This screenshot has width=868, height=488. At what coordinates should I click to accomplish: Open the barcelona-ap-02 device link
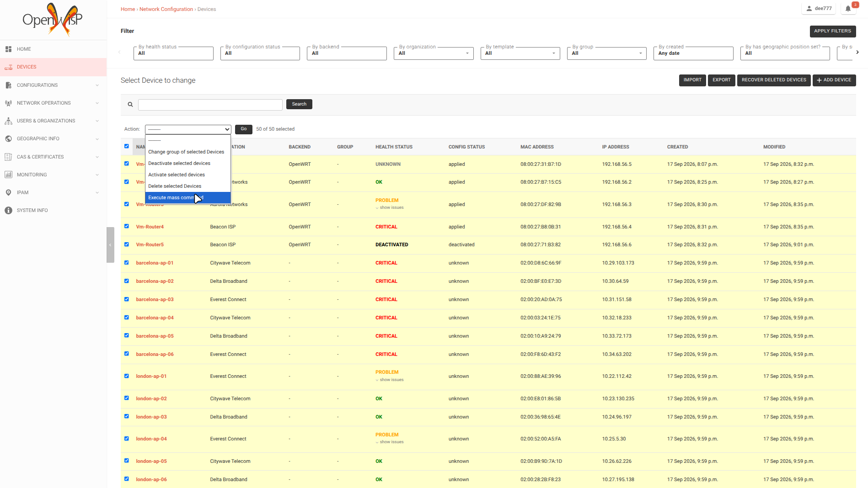click(x=155, y=281)
